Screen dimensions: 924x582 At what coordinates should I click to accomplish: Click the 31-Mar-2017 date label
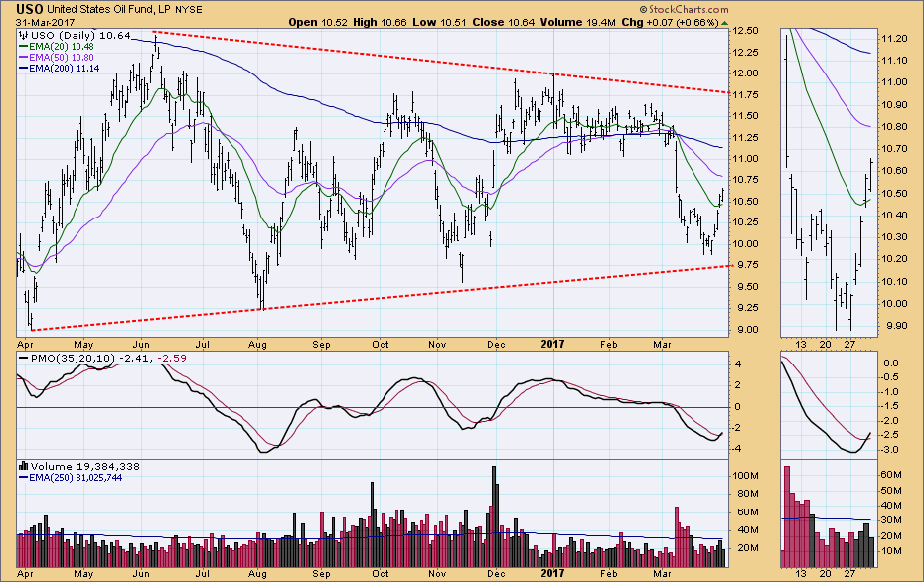46,23
